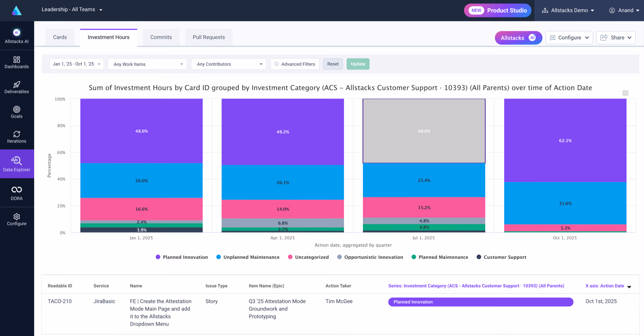Expand Leadership - All Teams dropdown
The height and width of the screenshot is (336, 644).
pos(72,10)
